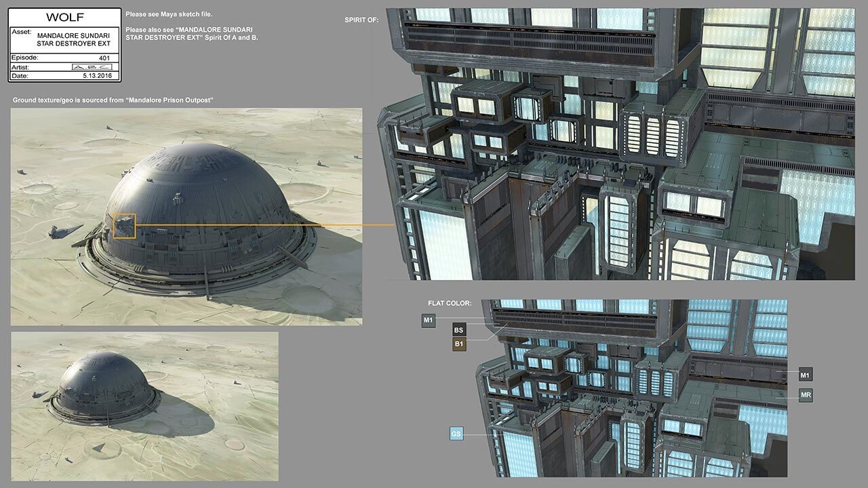Select the MR gray color swatch
Image resolution: width=868 pixels, height=488 pixels.
click(806, 395)
